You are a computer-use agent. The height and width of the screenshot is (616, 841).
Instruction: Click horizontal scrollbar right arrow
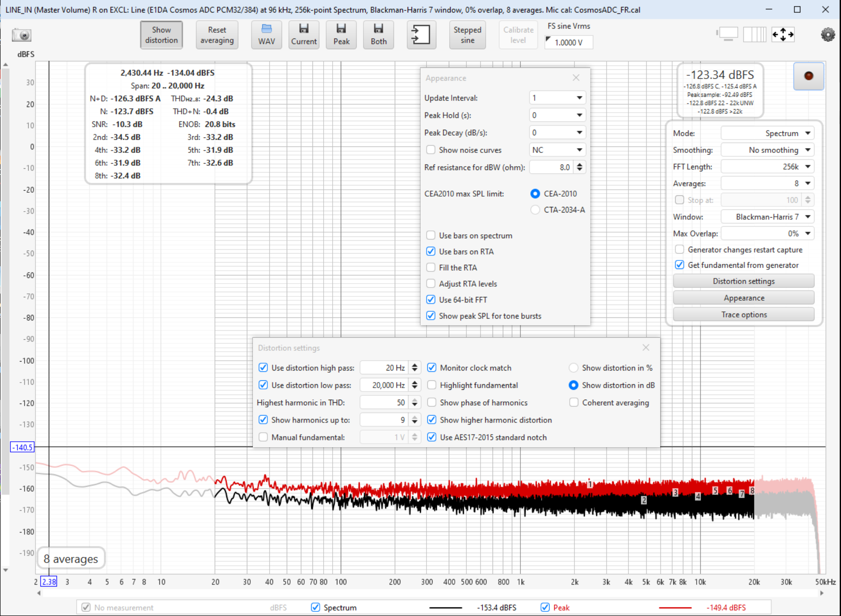(821, 593)
